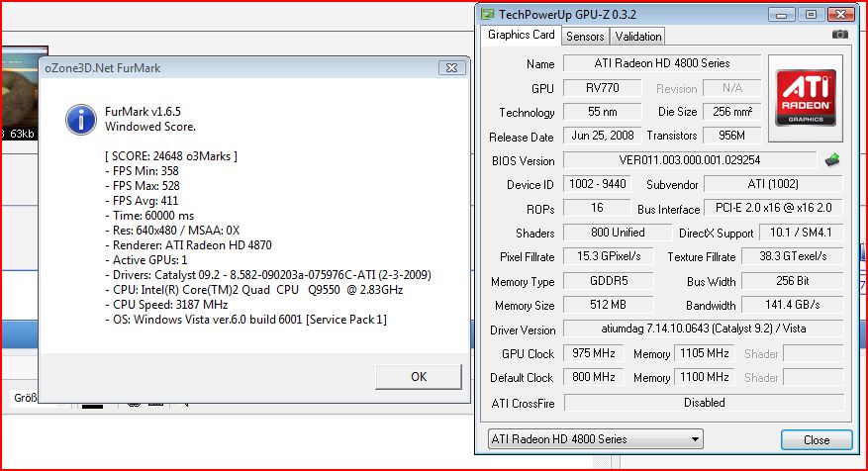Viewport: 868px width, 471px height.
Task: Click the GPU-Z screenshot camera icon
Action: [839, 35]
